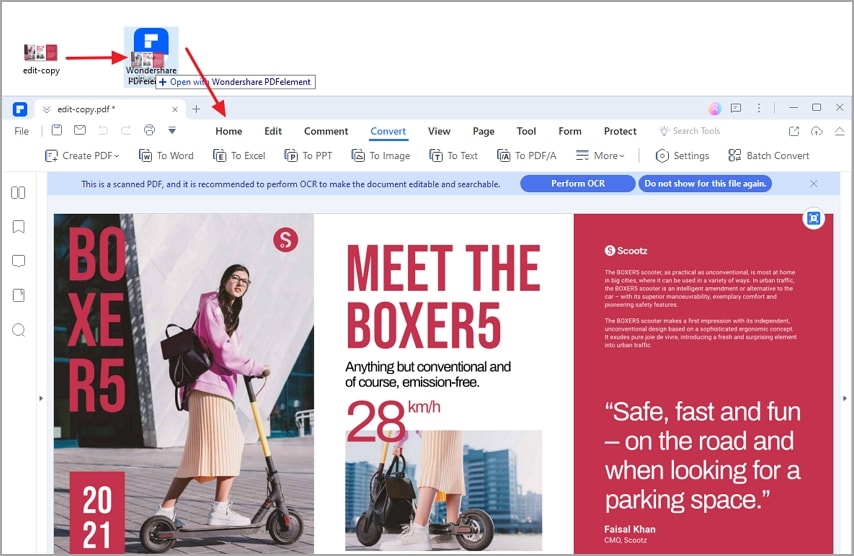Click the MEET THE BOXER5 heading in document
Screen dimensions: 854x556
pos(443,297)
